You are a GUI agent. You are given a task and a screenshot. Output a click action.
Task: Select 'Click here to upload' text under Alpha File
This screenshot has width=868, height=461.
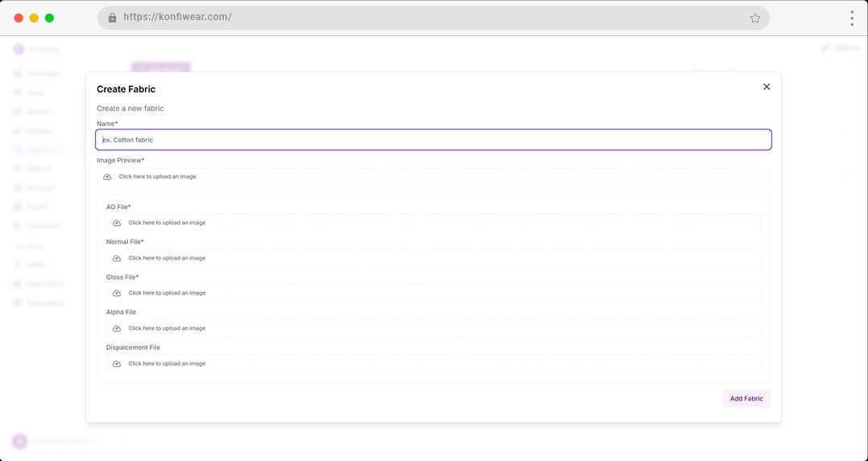[x=167, y=328]
